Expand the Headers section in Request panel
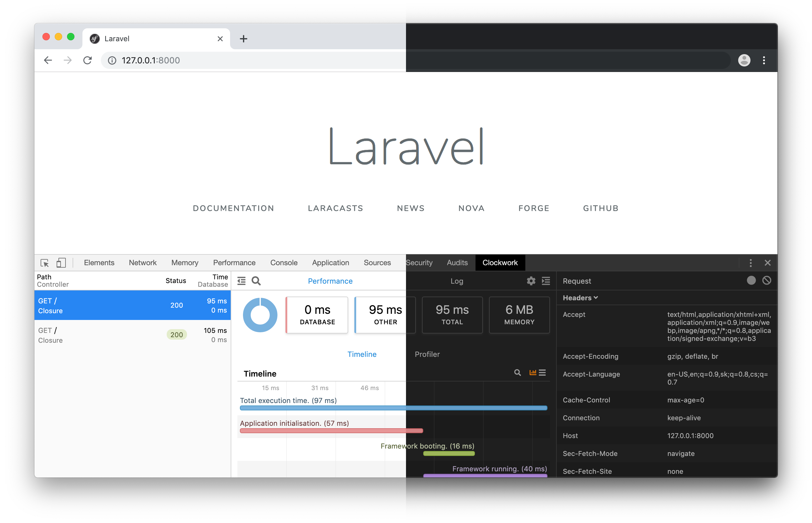The height and width of the screenshot is (523, 812). (x=580, y=297)
